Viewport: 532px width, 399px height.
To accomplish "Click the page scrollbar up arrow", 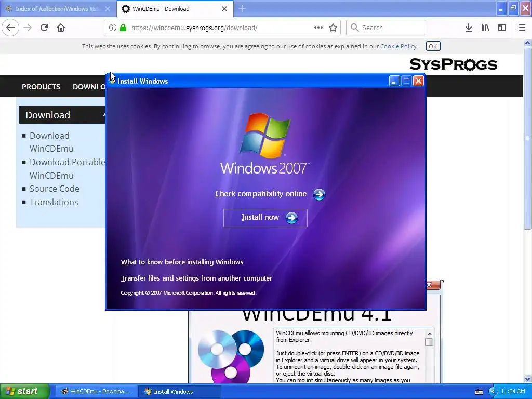I will (x=528, y=43).
